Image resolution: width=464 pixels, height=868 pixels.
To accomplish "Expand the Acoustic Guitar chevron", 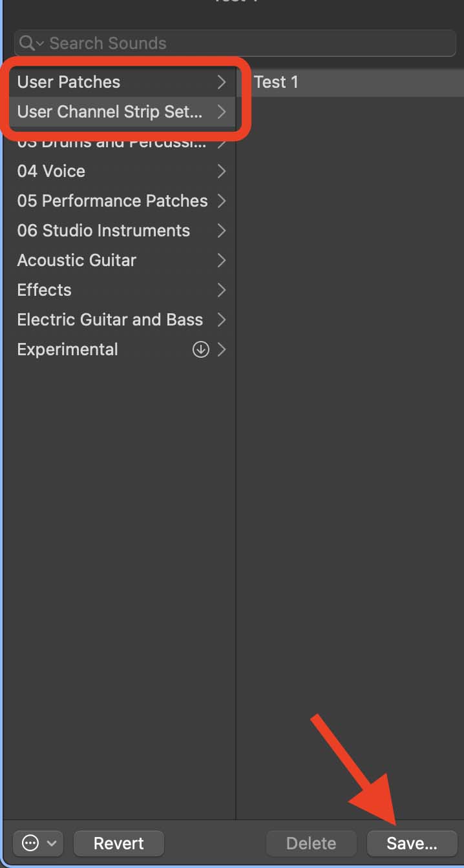I will [x=222, y=260].
